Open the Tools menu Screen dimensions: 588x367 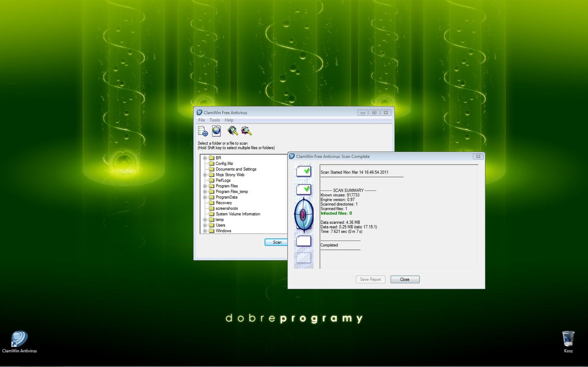[215, 120]
